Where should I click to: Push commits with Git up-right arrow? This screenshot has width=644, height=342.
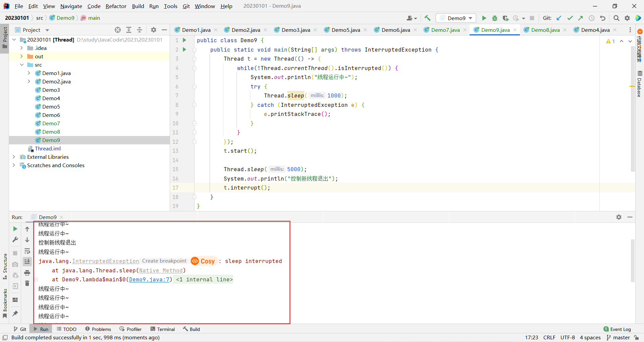click(x=581, y=18)
